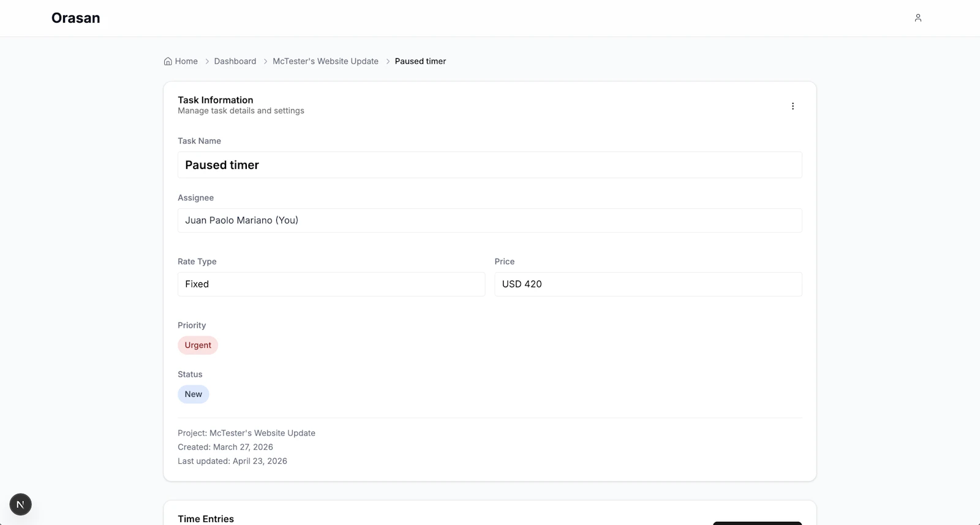Click the Urgent priority badge
Image resolution: width=980 pixels, height=525 pixels.
click(198, 345)
